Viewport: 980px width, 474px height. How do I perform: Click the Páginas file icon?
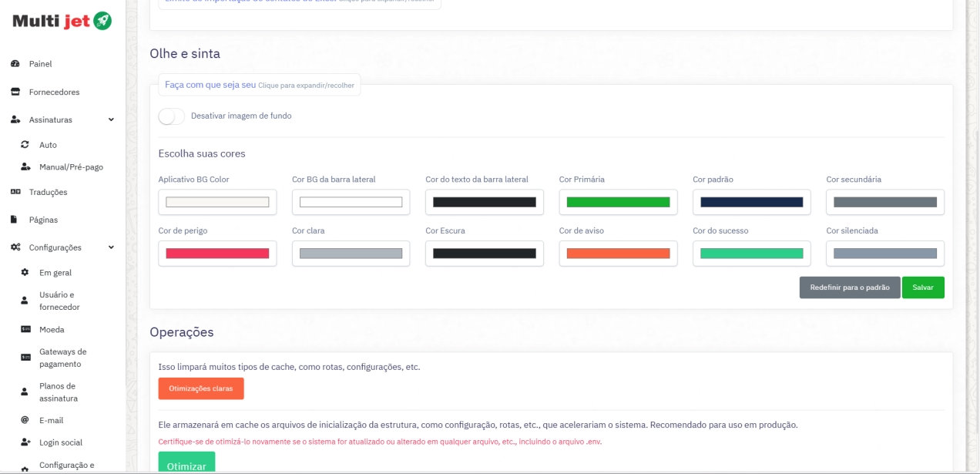(14, 220)
